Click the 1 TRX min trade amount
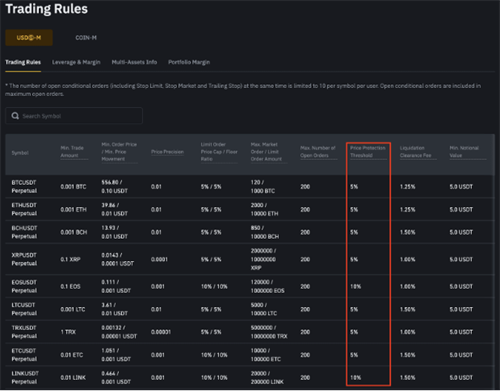This screenshot has width=500, height=391. point(68,332)
